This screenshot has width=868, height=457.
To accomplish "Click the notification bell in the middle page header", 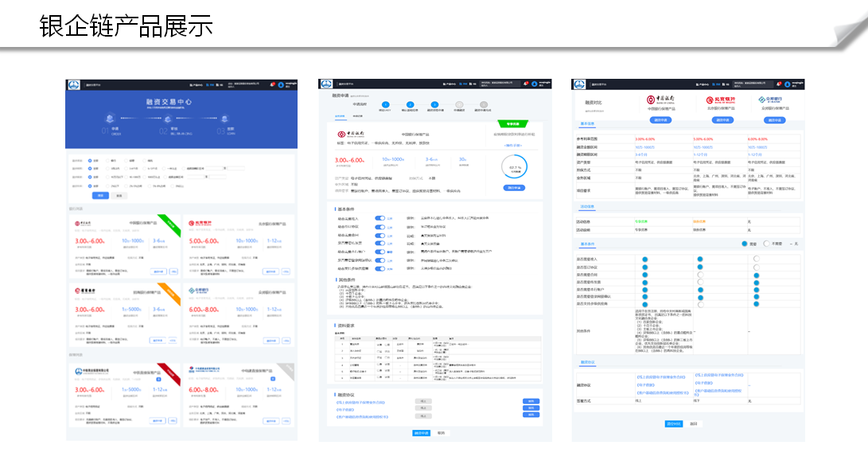I will [525, 84].
